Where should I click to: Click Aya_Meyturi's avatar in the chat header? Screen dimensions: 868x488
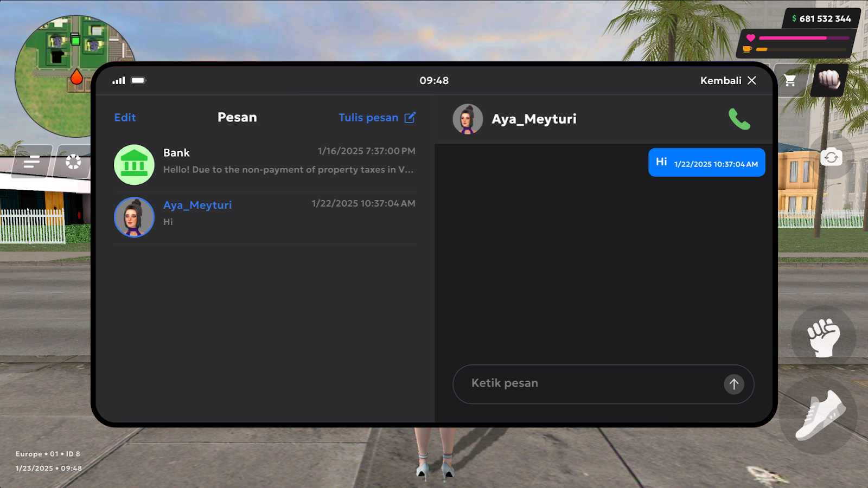(x=468, y=119)
